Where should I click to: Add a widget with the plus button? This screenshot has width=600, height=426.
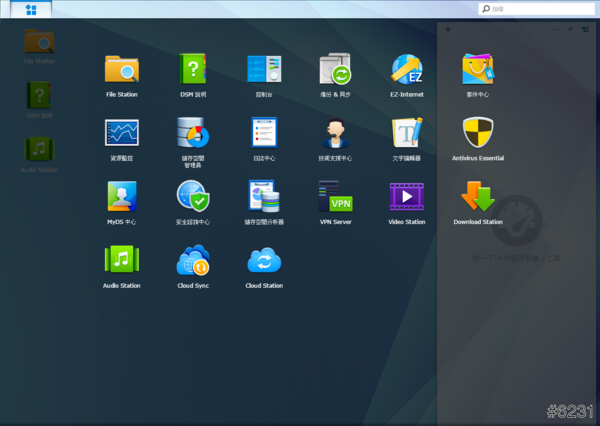tap(448, 29)
